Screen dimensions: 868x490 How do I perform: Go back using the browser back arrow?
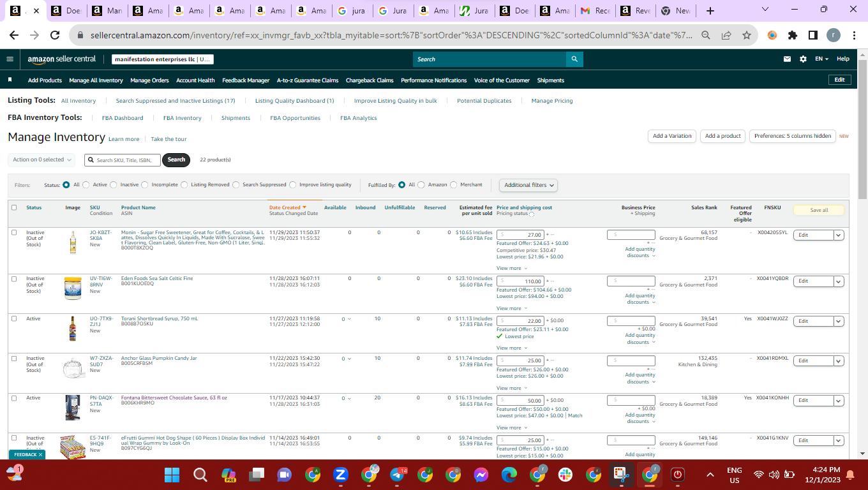click(14, 36)
